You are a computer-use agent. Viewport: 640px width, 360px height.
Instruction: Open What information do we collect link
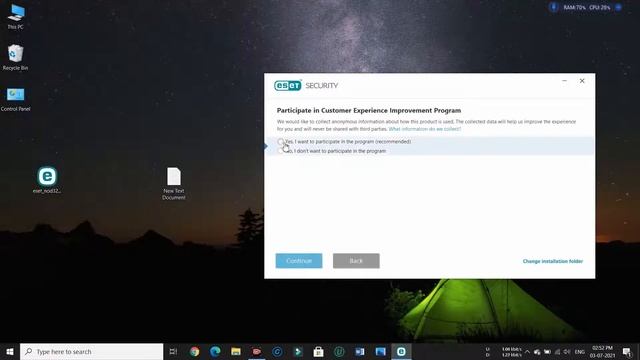424,129
